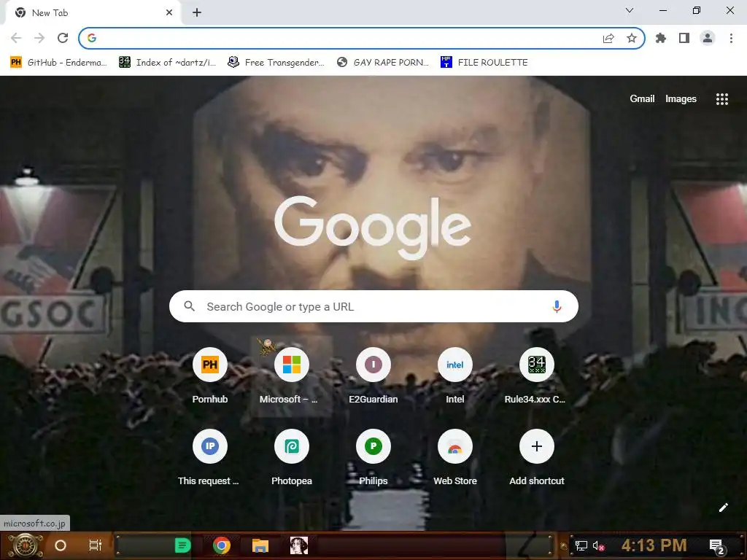Click the Chrome taskbar icon
This screenshot has height=560, width=747.
(x=222, y=545)
